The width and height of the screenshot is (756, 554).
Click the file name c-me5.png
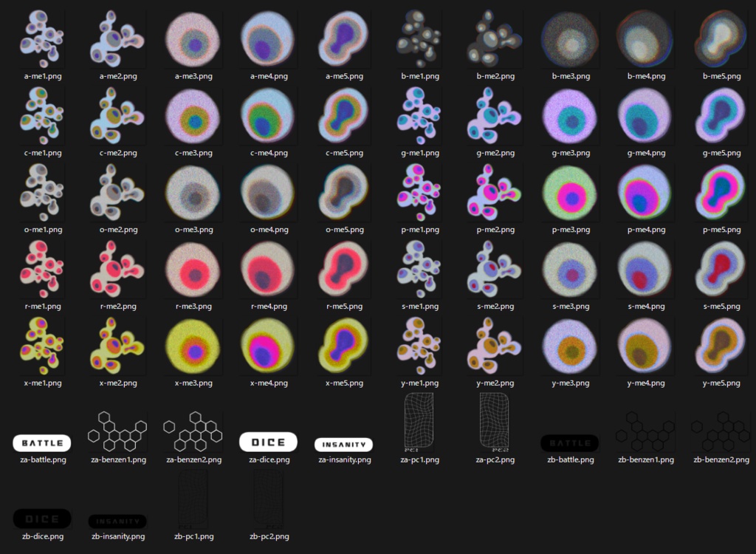click(345, 153)
